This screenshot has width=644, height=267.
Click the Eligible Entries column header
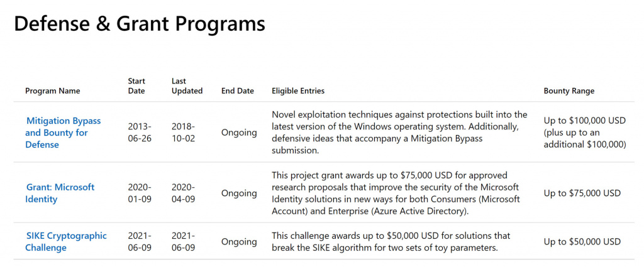click(298, 91)
